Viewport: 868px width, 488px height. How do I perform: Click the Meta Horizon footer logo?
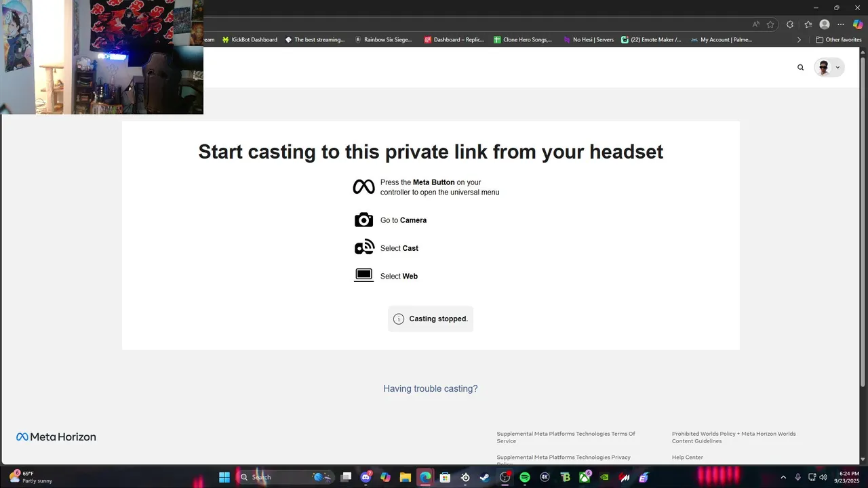56,437
